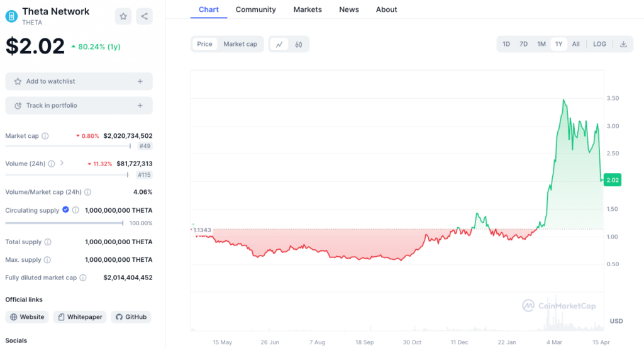Add to watchlist button

pos(79,81)
